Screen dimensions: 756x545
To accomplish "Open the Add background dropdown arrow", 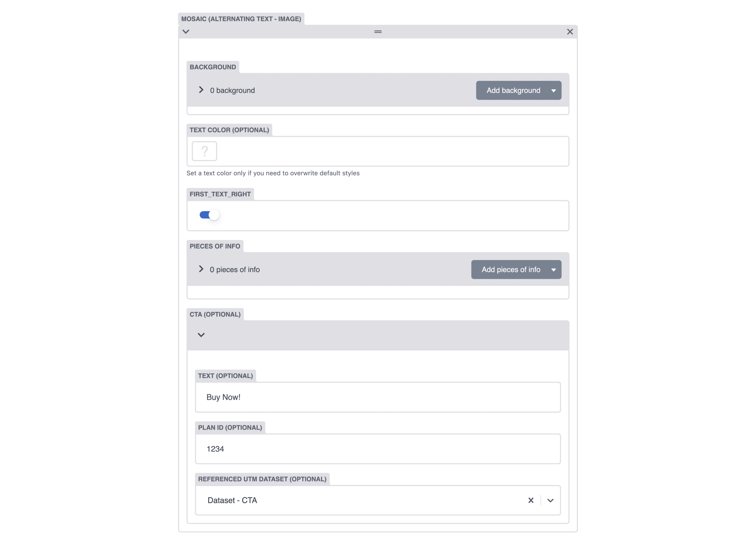I will (553, 91).
